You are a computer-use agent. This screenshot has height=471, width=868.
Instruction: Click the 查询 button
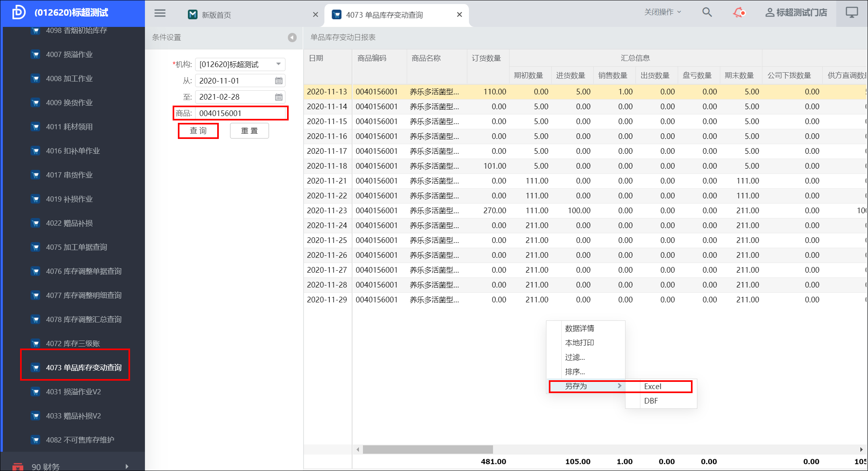click(x=198, y=131)
